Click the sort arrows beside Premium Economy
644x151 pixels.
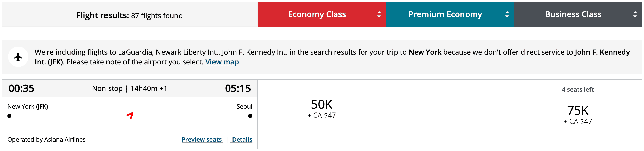point(507,14)
